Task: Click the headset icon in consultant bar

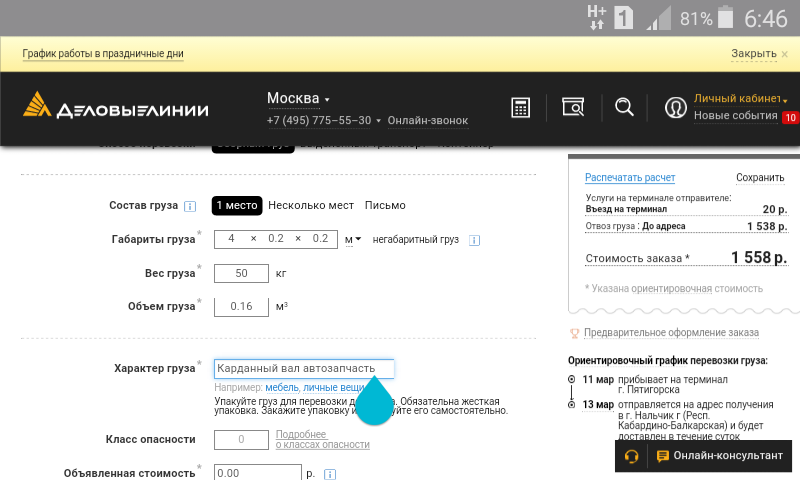Action: 632,456
